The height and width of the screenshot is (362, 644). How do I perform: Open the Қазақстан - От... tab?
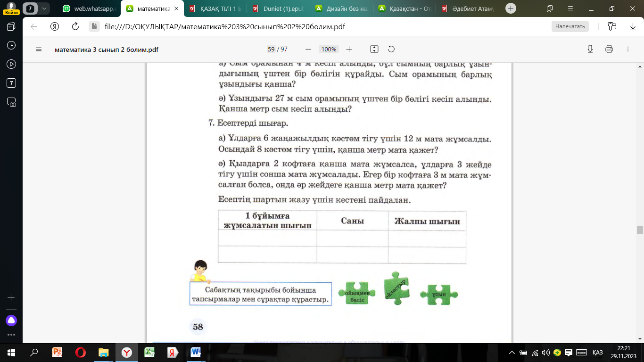405,8
